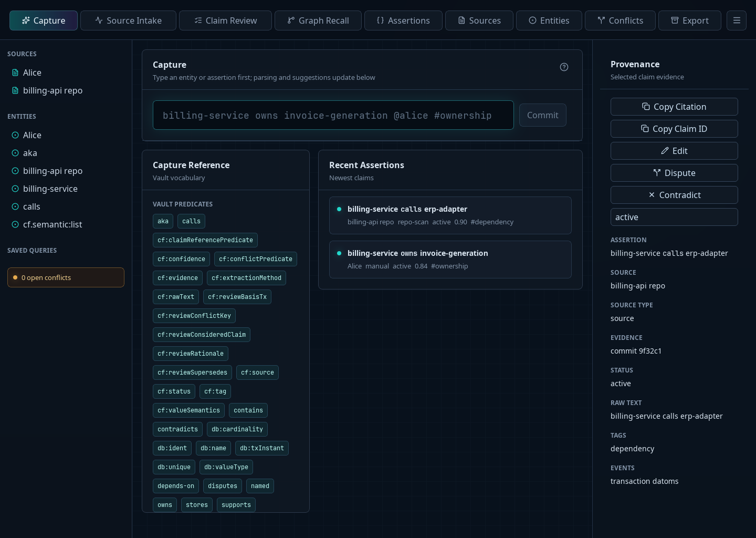Select Alice under Sources
The width and height of the screenshot is (756, 538).
[66, 73]
